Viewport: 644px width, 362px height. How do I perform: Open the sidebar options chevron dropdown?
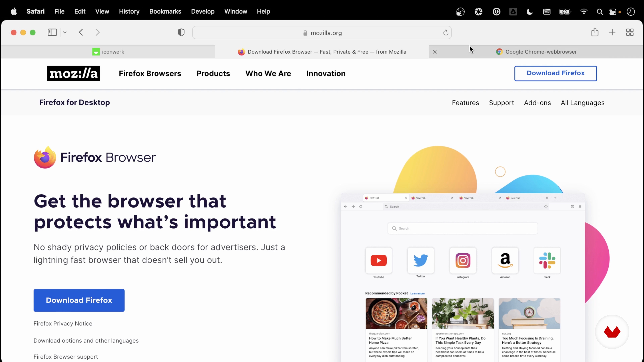65,33
